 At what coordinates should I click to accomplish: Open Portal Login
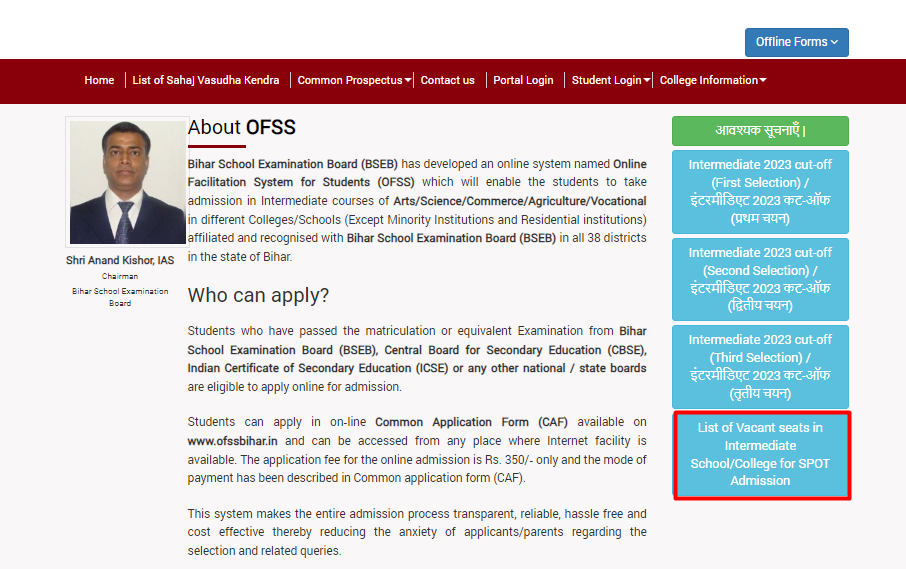(x=523, y=80)
